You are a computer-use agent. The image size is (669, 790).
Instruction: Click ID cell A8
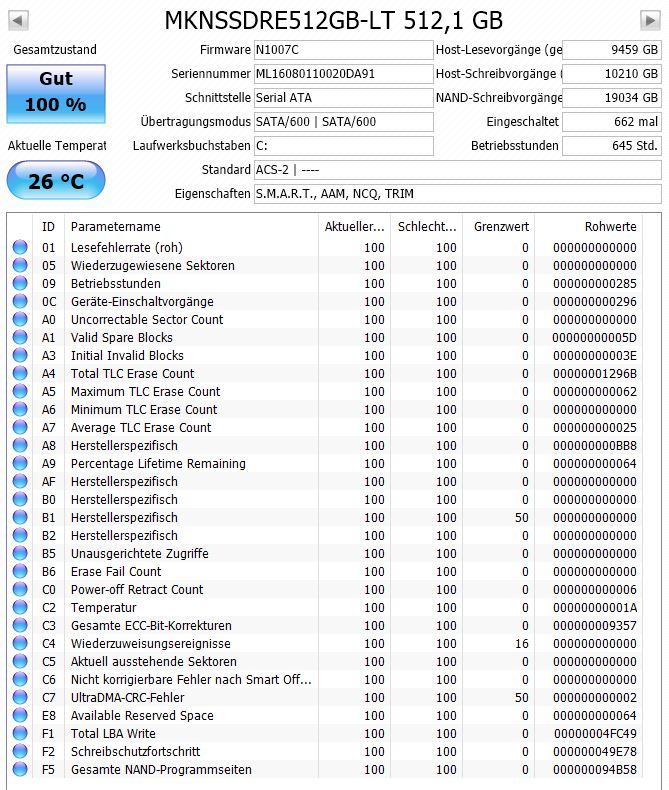tap(48, 446)
